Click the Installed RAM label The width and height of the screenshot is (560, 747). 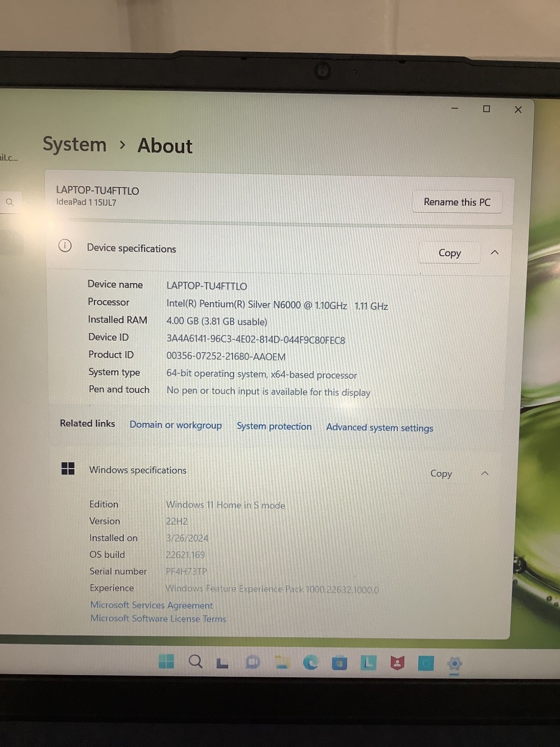point(118,320)
